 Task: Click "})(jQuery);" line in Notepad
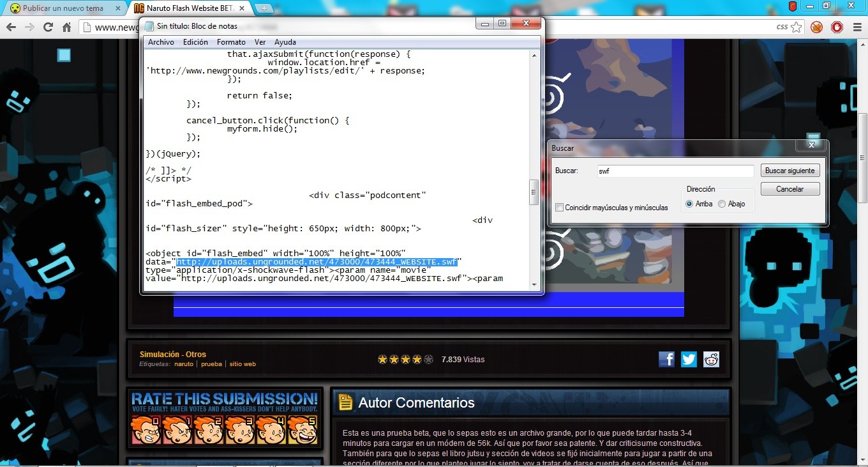(173, 153)
